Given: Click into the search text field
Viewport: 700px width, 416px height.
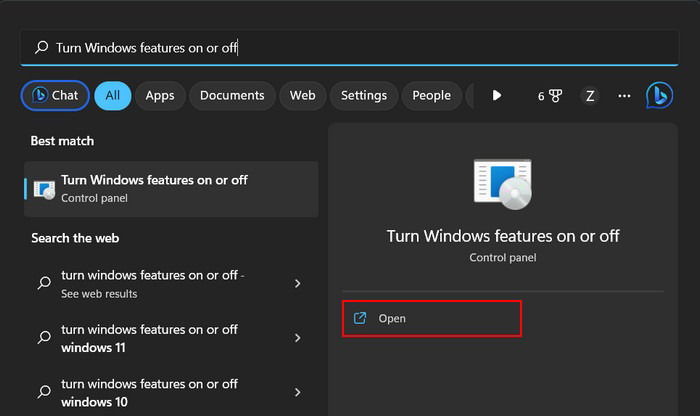Looking at the screenshot, I should (349, 47).
